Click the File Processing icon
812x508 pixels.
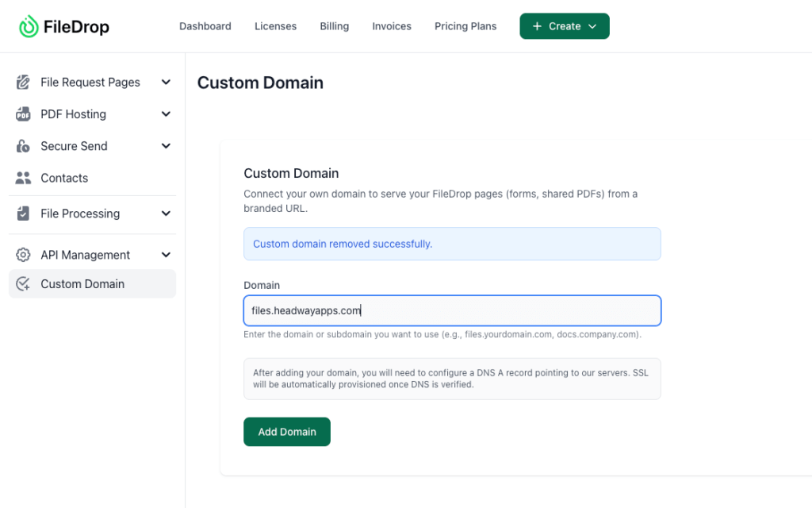pyautogui.click(x=21, y=214)
